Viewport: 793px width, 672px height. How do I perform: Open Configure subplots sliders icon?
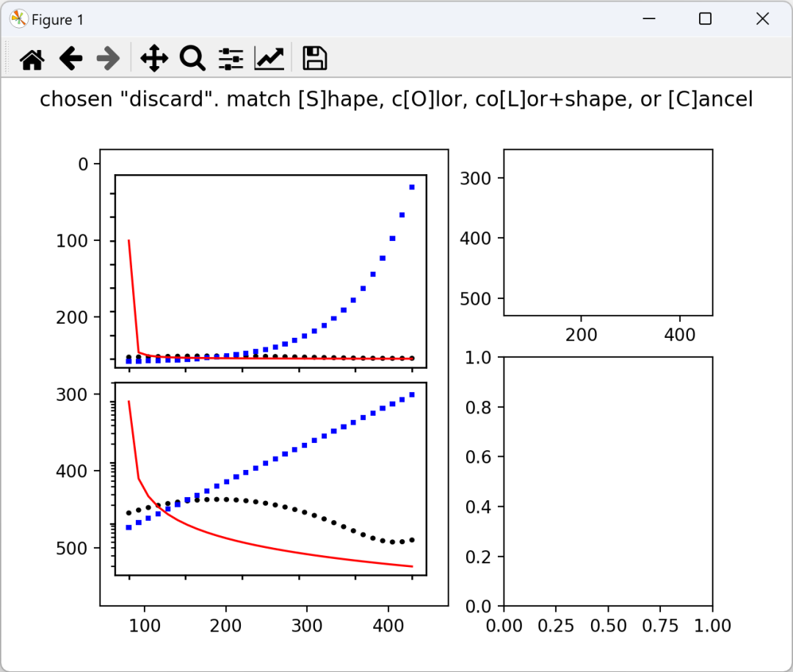coord(231,59)
